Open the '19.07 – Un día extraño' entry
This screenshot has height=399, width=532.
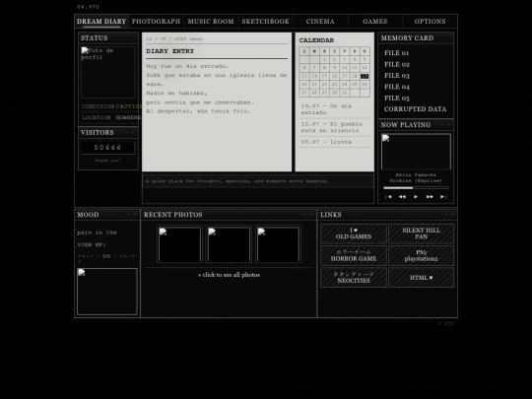(335, 109)
